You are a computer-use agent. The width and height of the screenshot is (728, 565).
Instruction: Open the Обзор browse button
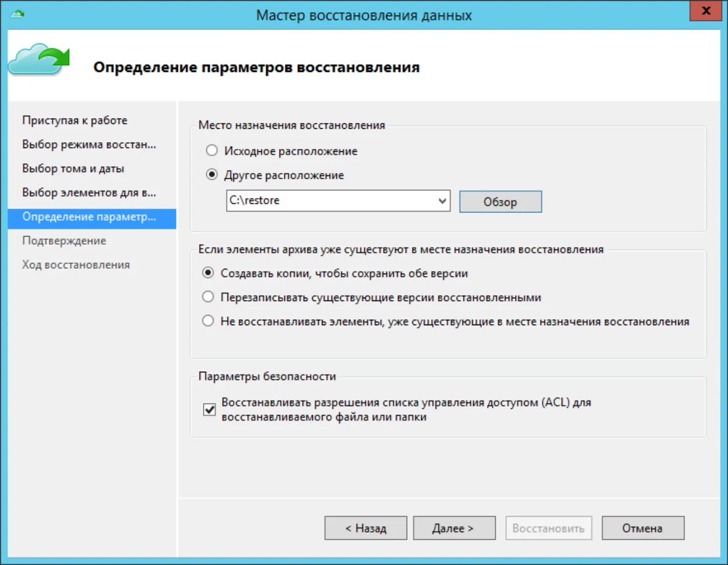pyautogui.click(x=501, y=202)
